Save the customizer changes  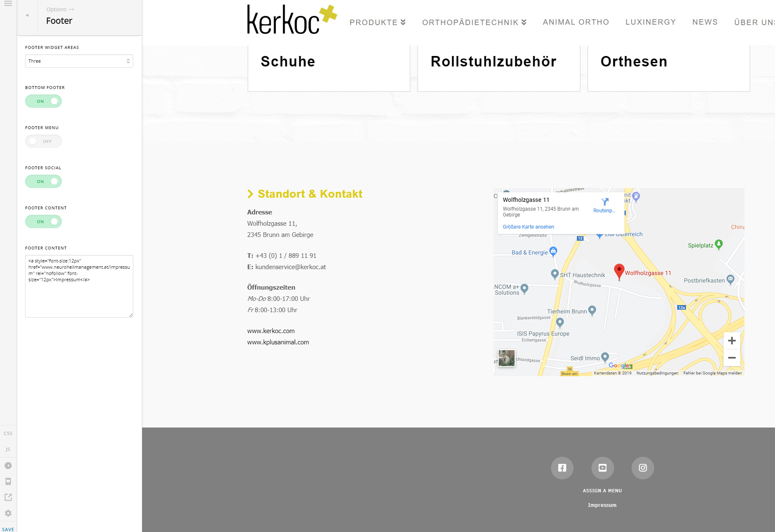(8, 529)
